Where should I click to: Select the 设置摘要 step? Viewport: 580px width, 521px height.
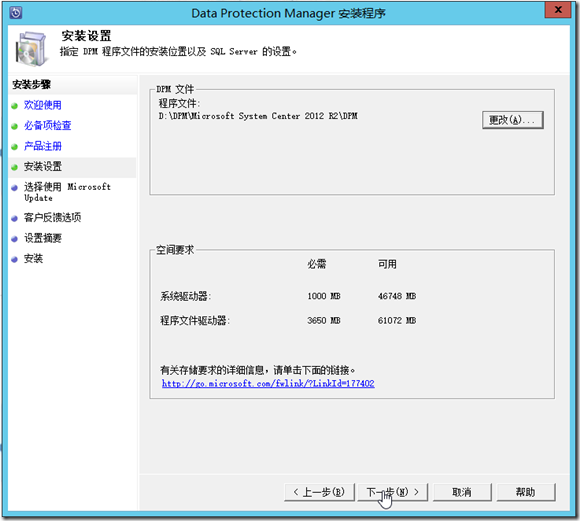(43, 238)
